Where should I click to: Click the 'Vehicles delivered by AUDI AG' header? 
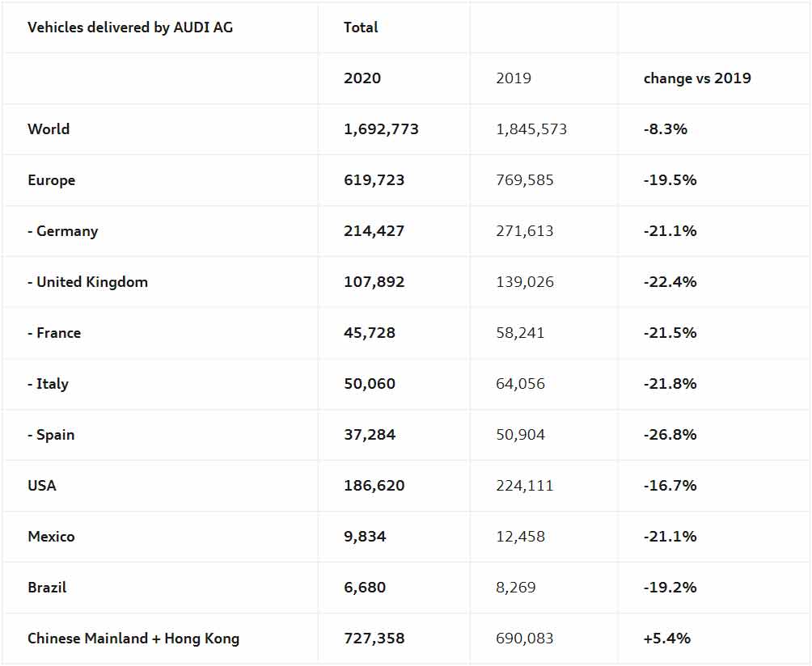(130, 27)
